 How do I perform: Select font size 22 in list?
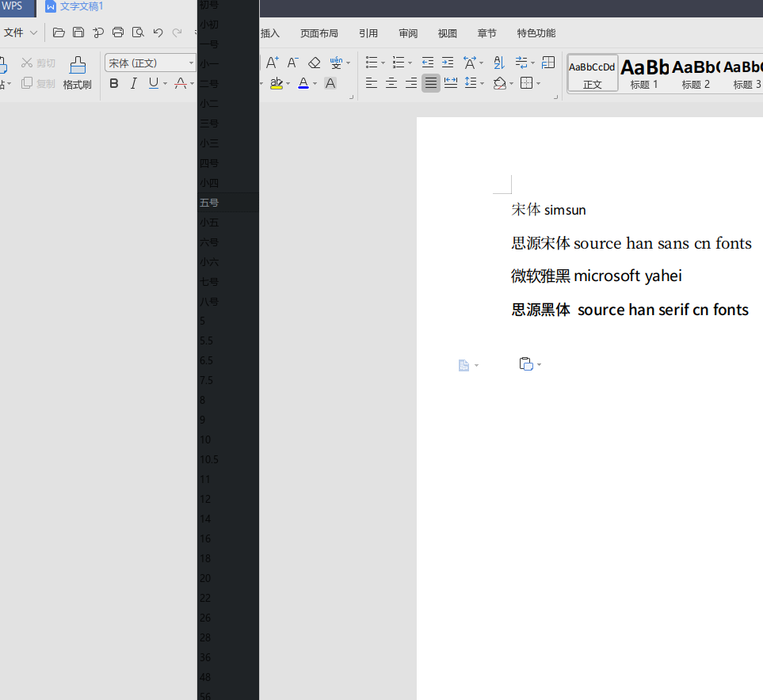tap(228, 598)
